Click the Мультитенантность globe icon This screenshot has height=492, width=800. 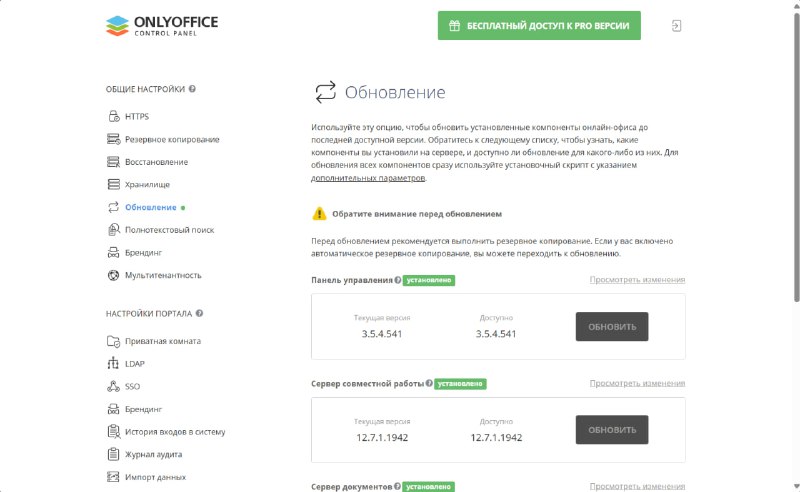pos(113,275)
